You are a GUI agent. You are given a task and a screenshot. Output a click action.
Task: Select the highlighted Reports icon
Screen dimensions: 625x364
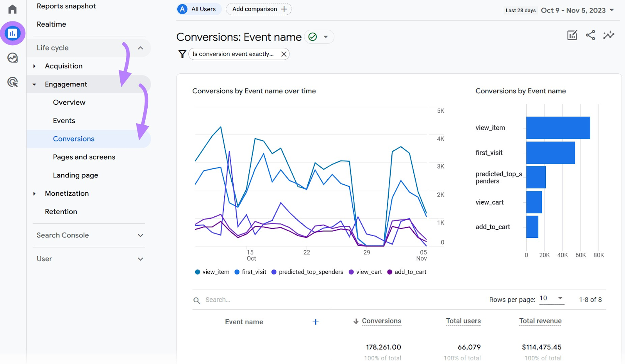12,33
